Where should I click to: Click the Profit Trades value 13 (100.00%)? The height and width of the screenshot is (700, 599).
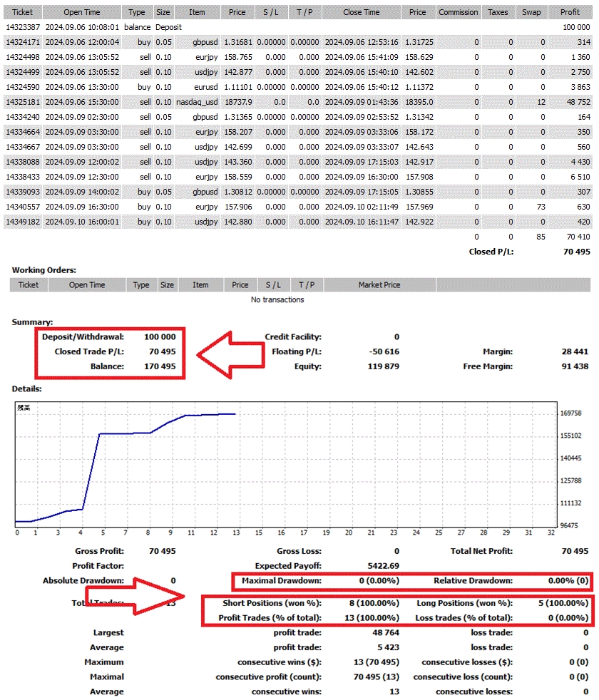[x=372, y=618]
